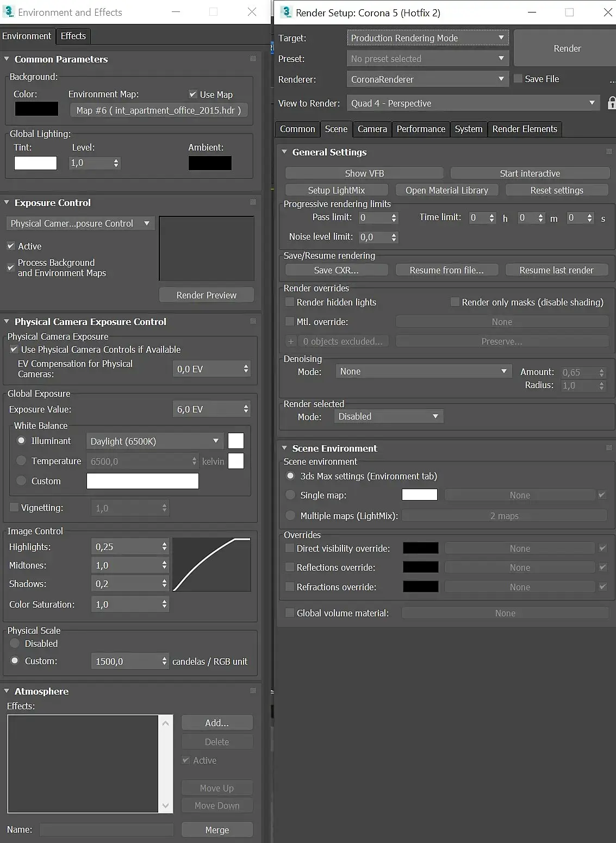Click the environment map int_apartment_office_2015.hdr button
616x843 pixels.
tap(159, 110)
